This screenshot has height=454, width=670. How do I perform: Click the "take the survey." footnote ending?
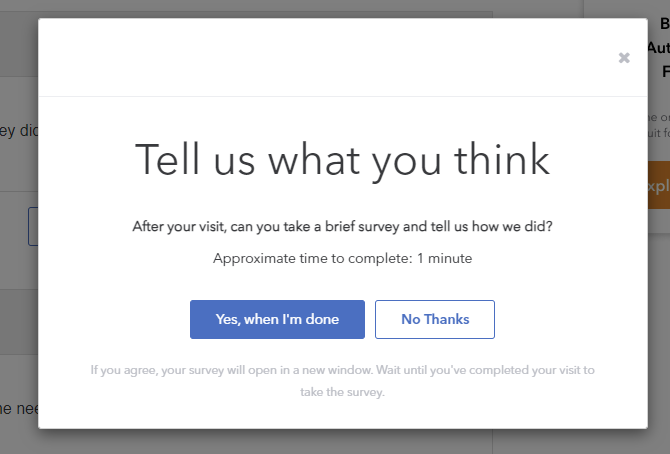[x=342, y=392]
